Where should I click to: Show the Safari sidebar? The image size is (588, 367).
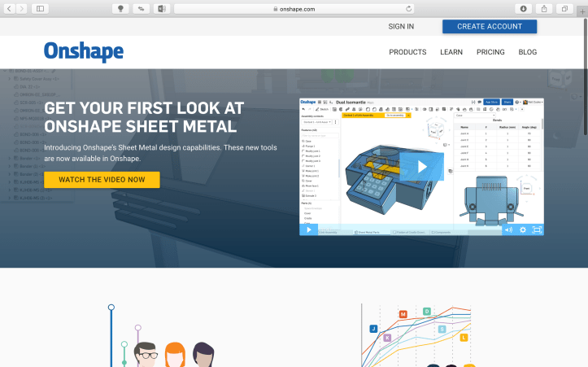coord(40,8)
